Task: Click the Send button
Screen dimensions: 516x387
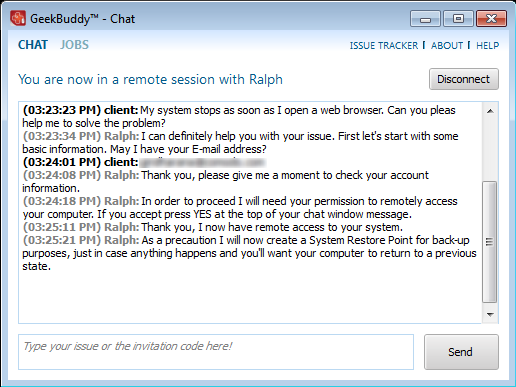Action: 461,352
